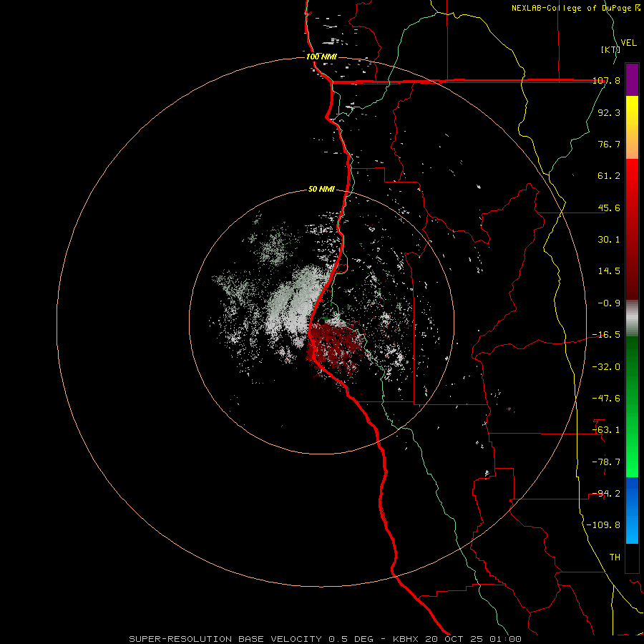Pick the purple segment of velocity color bar
Viewport: 644px width, 644px height.
pos(632,79)
